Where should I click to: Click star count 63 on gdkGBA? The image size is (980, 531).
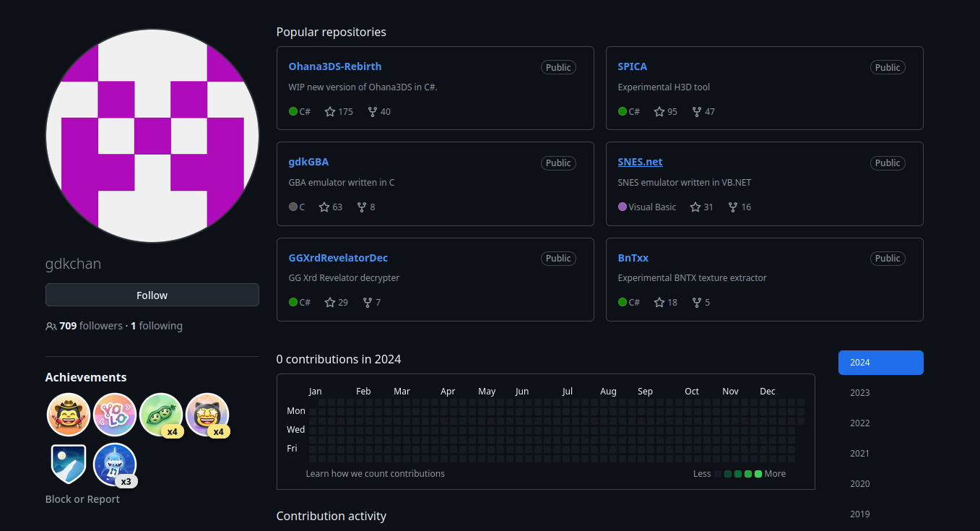coord(331,207)
